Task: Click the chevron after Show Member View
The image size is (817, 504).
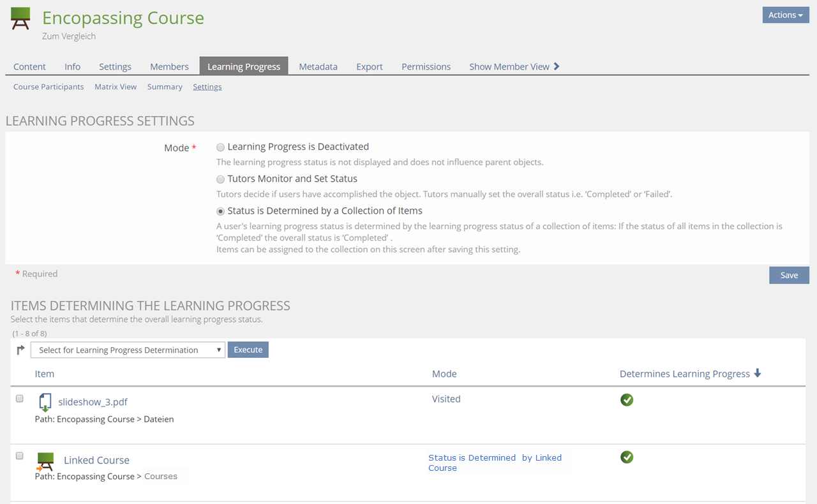Action: click(557, 66)
